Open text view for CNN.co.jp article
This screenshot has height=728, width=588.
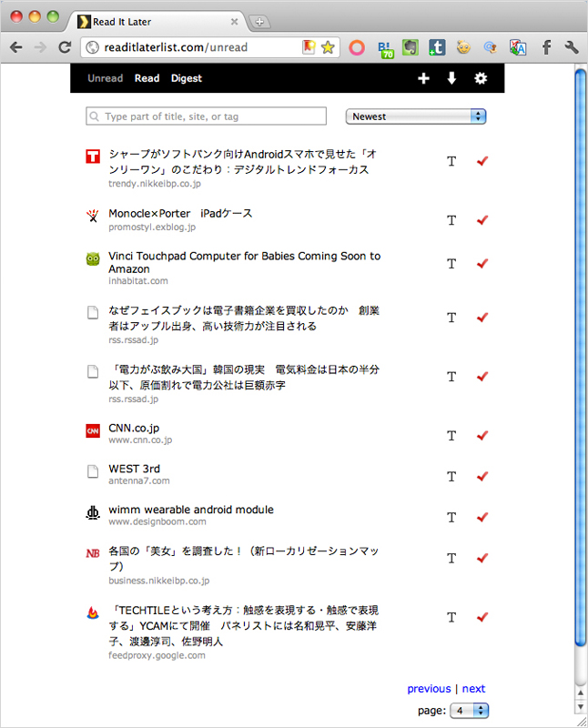[x=451, y=436]
